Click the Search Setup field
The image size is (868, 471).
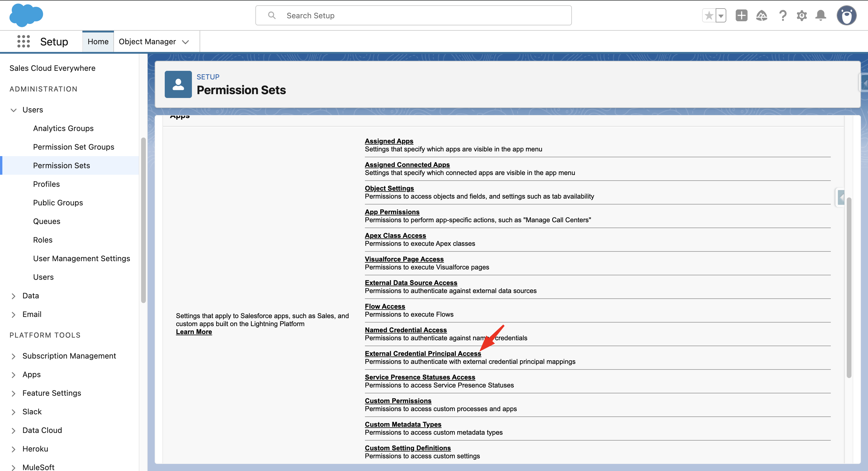(x=413, y=16)
